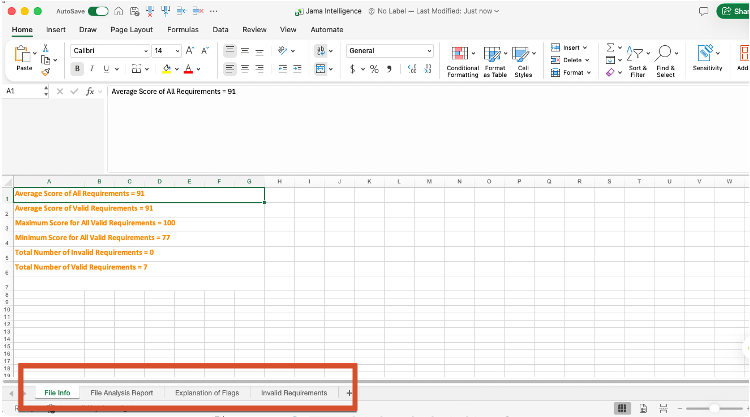Open the Borders dropdown arrow
This screenshot has width=750, height=417.
[x=147, y=69]
